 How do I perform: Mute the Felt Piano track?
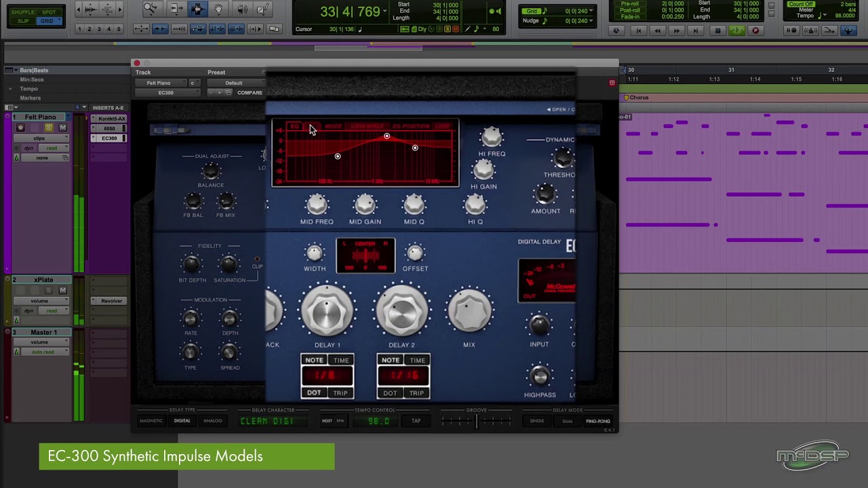pyautogui.click(x=62, y=127)
